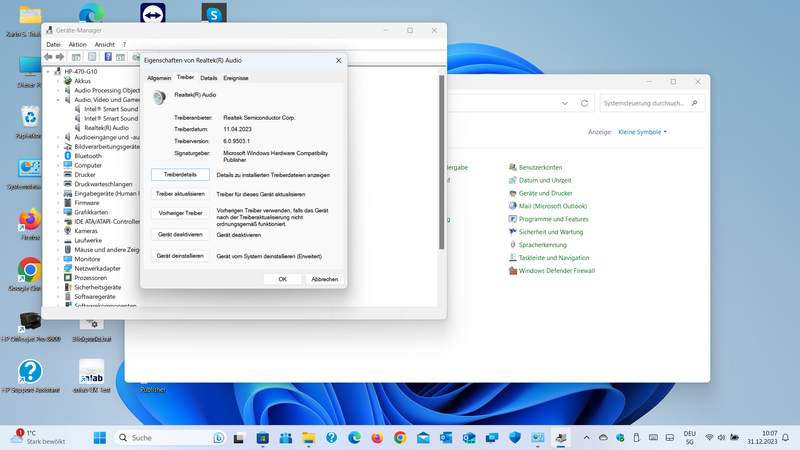Click the Kameras device icon
Viewport: 800px width, 450px height.
point(68,231)
